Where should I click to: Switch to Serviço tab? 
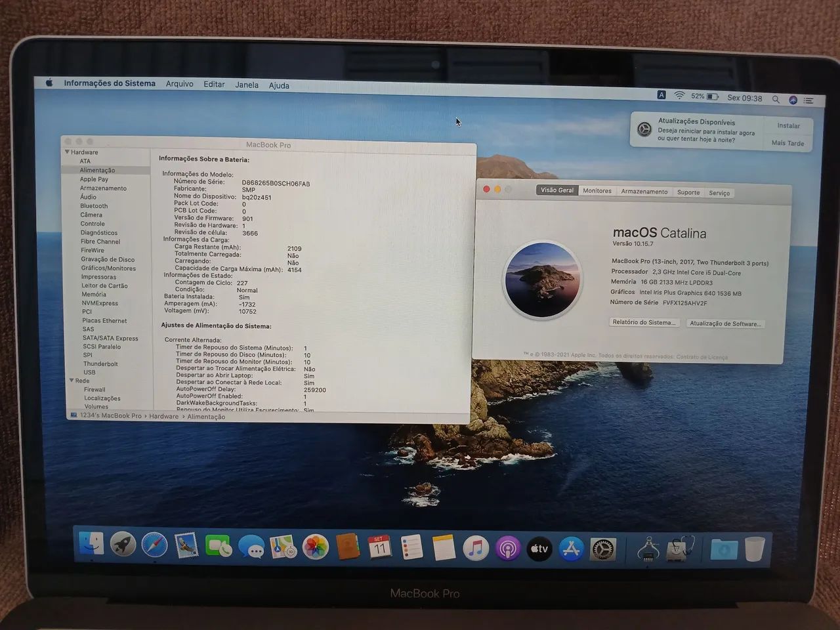(719, 193)
